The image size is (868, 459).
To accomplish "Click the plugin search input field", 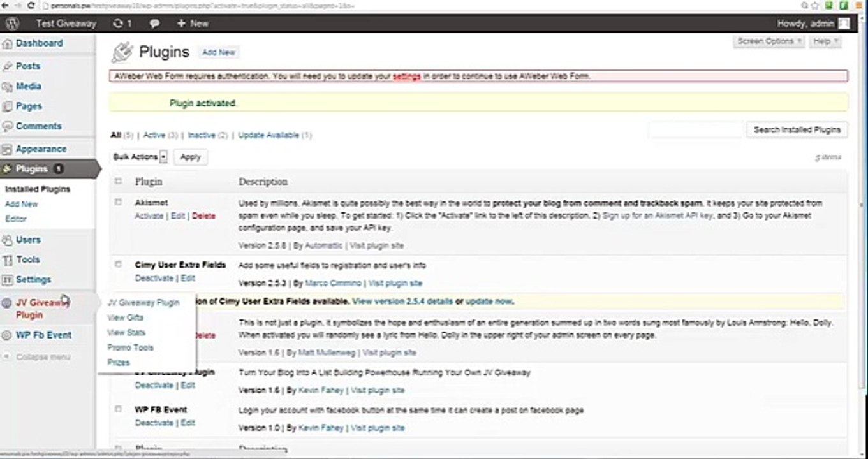I will click(x=696, y=130).
